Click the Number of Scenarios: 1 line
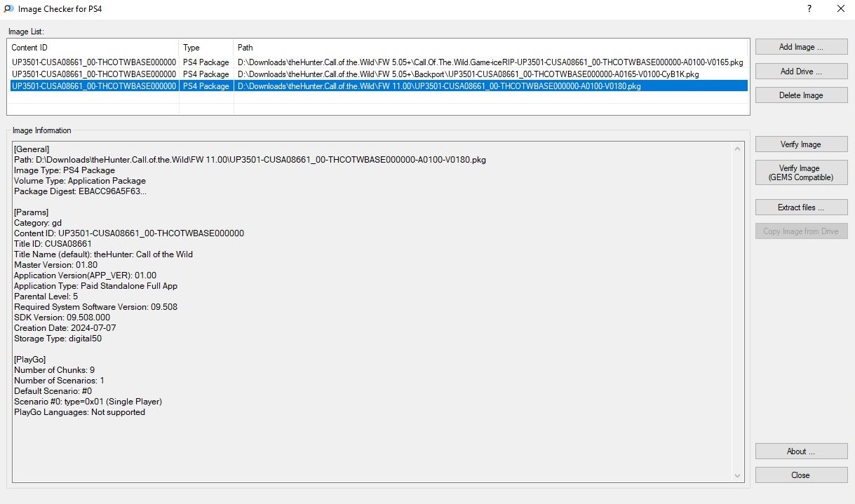The width and height of the screenshot is (855, 504). click(x=59, y=381)
